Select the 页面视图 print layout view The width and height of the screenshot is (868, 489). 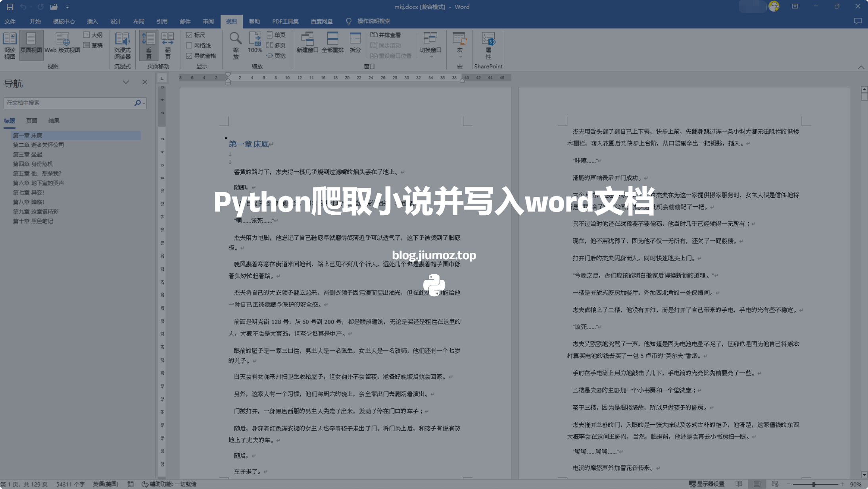tap(31, 46)
